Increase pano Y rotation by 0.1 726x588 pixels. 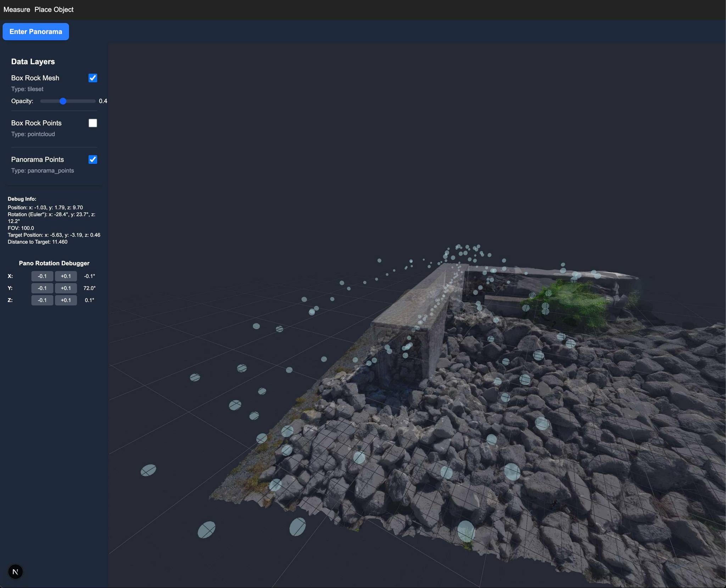(x=66, y=288)
